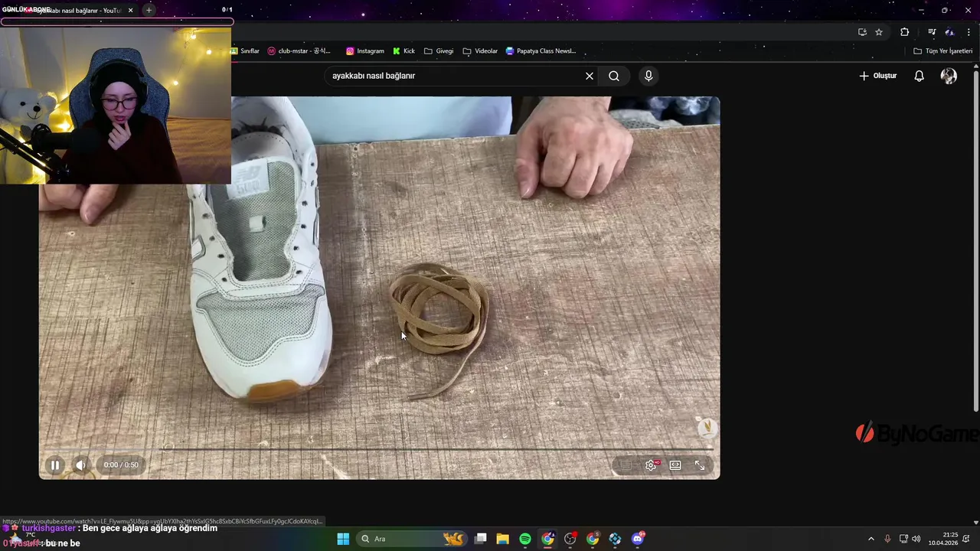Open the Instagram bookmark
This screenshot has height=551, width=980.
365,51
